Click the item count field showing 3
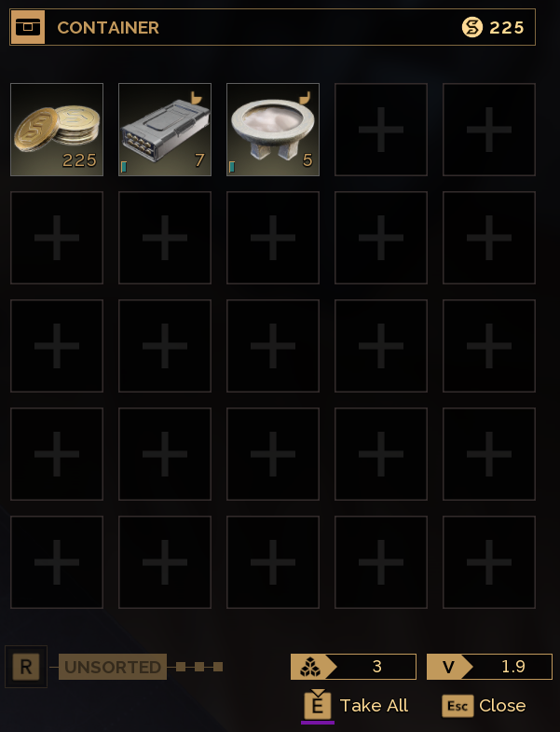 point(353,666)
